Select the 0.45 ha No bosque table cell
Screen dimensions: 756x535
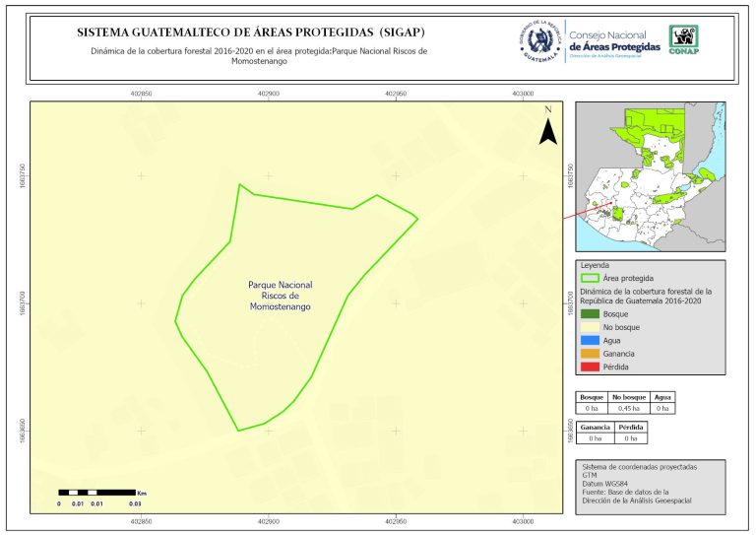[628, 407]
